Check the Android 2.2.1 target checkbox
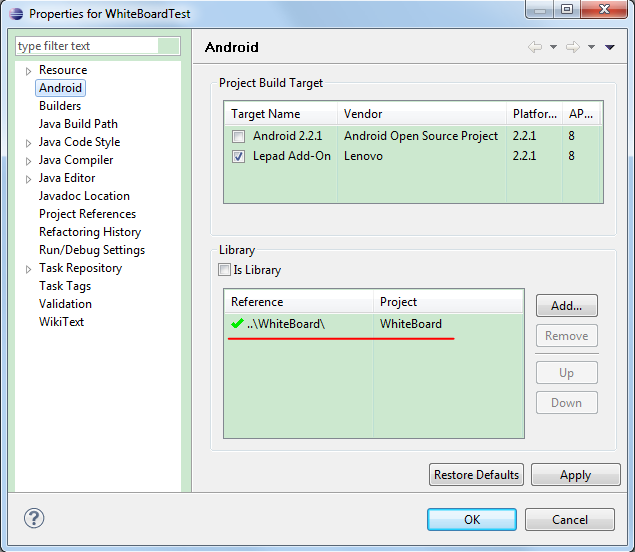The image size is (635, 552). (x=239, y=136)
